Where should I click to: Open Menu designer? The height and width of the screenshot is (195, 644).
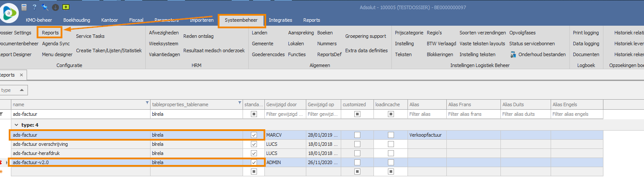(57, 54)
